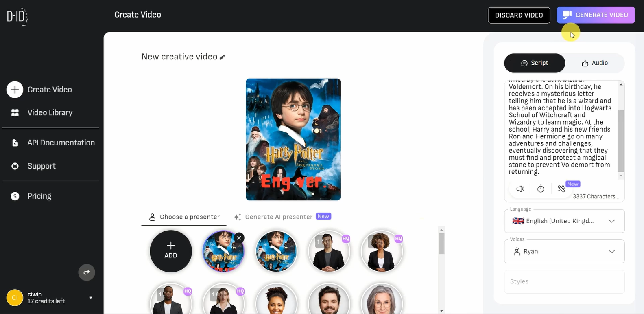Expand the Language dropdown
Viewport: 644px width, 314px height.
pos(564,221)
